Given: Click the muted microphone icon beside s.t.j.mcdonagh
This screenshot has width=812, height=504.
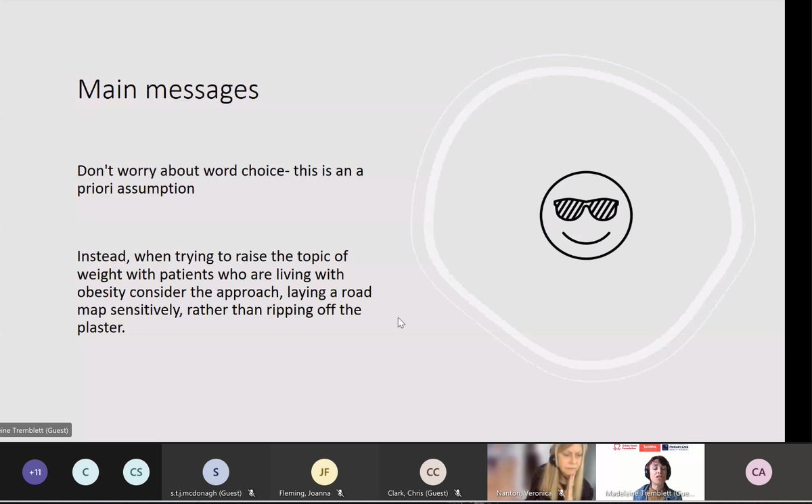Looking at the screenshot, I should pyautogui.click(x=252, y=494).
